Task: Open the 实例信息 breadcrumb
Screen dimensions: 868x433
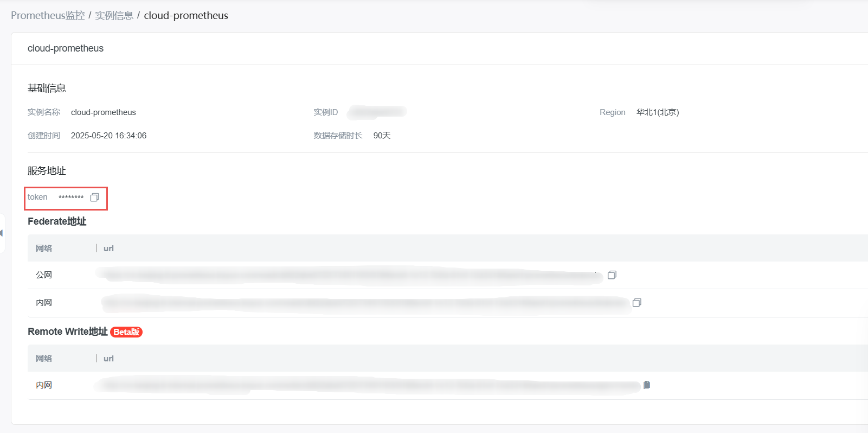Action: coord(114,16)
